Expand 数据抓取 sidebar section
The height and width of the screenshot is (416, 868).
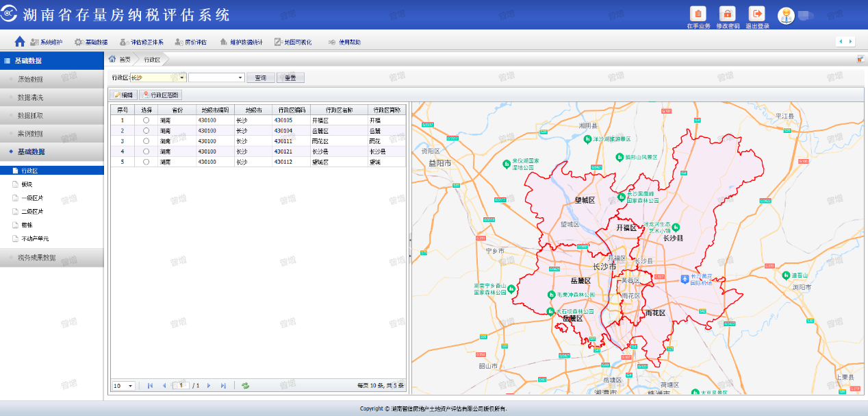point(52,115)
